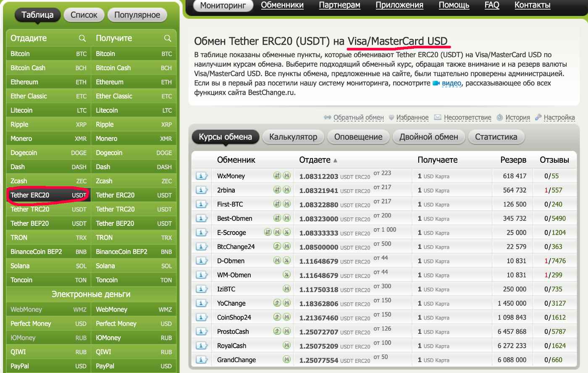
Task: Open info icon for E-Scrooge row
Action: [202, 233]
